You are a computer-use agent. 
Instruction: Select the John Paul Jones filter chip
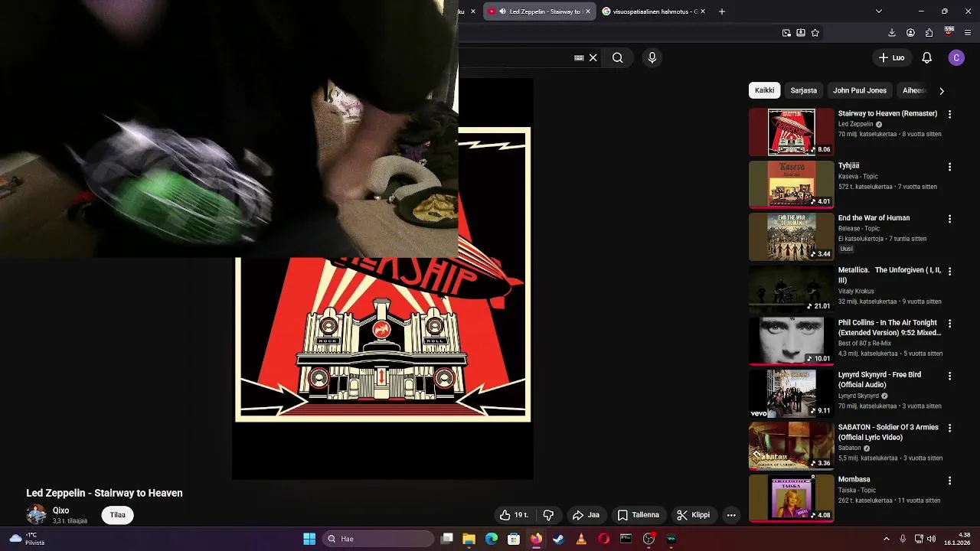pyautogui.click(x=859, y=90)
